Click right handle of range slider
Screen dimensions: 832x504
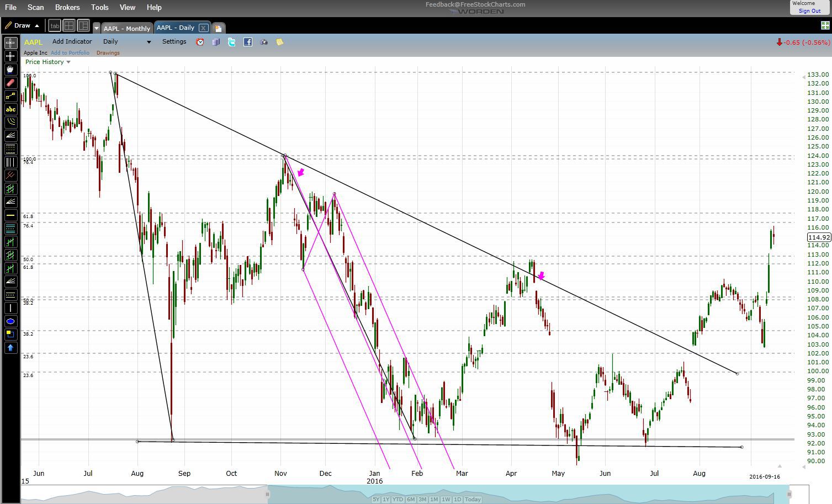click(789, 494)
